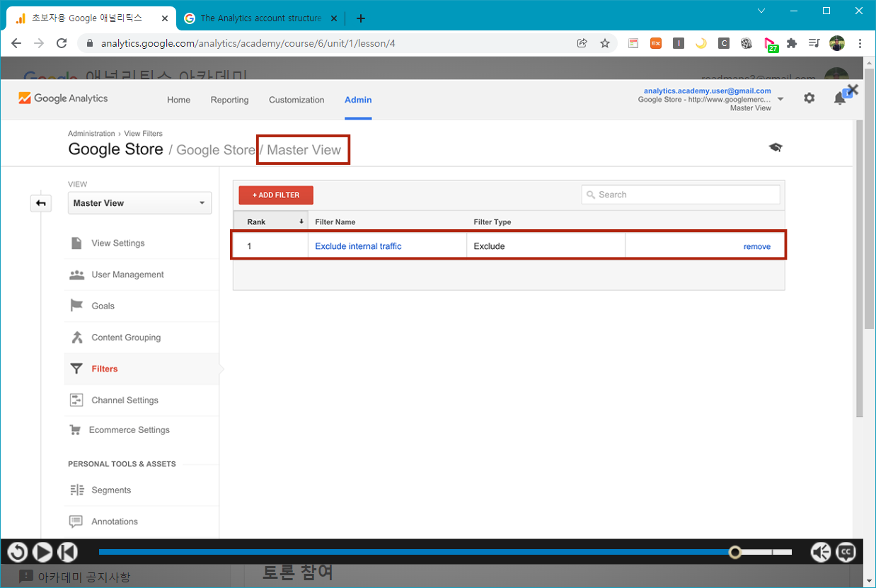Image resolution: width=876 pixels, height=588 pixels.
Task: Click the Goals flag icon
Action: 76,306
